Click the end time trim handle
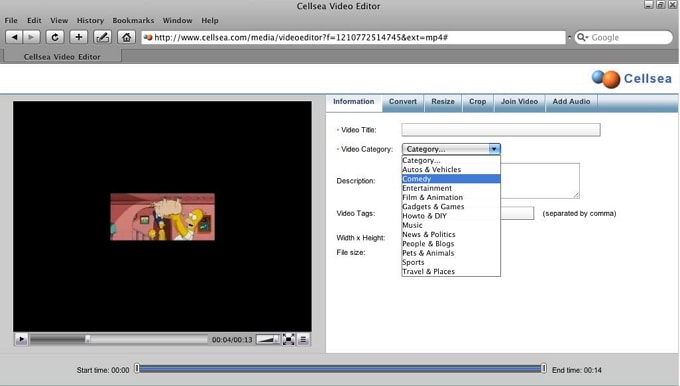The width and height of the screenshot is (680, 386). coord(543,369)
